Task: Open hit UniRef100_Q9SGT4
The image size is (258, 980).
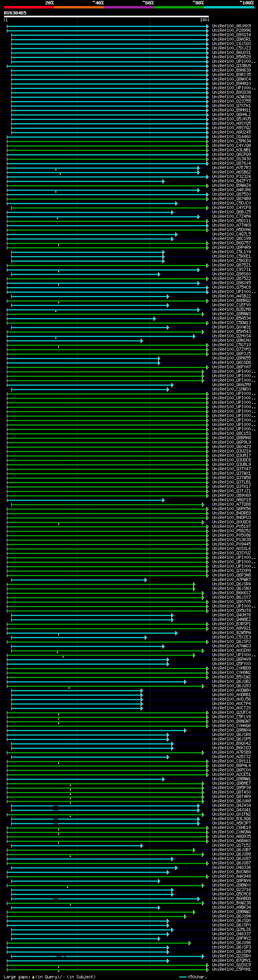Action: [x=231, y=35]
